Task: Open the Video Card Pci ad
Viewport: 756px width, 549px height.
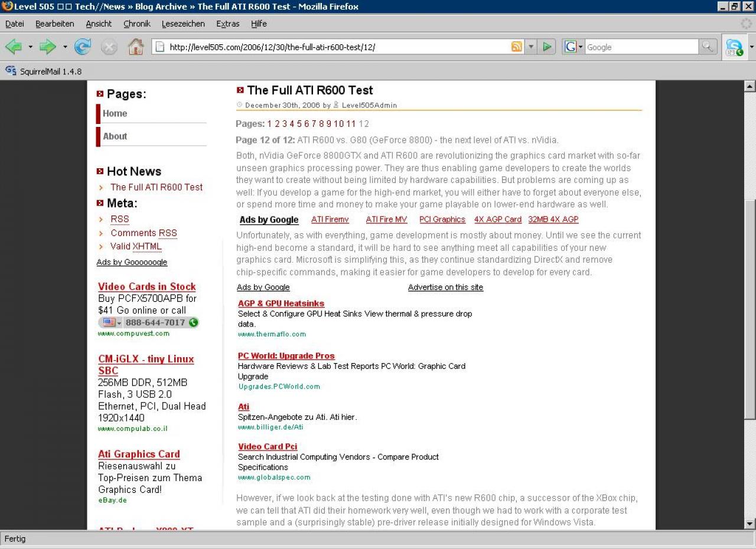Action: point(268,447)
